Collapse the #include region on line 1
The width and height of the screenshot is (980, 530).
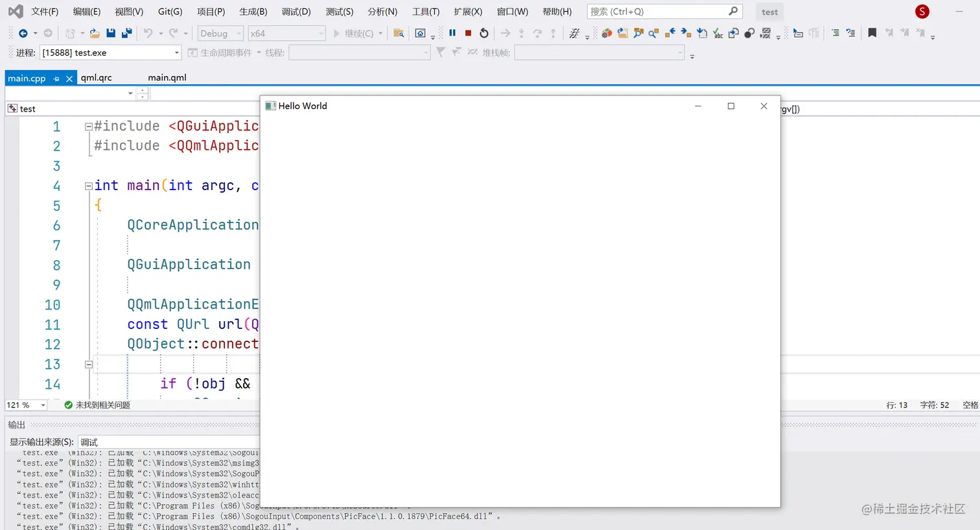tap(88, 126)
